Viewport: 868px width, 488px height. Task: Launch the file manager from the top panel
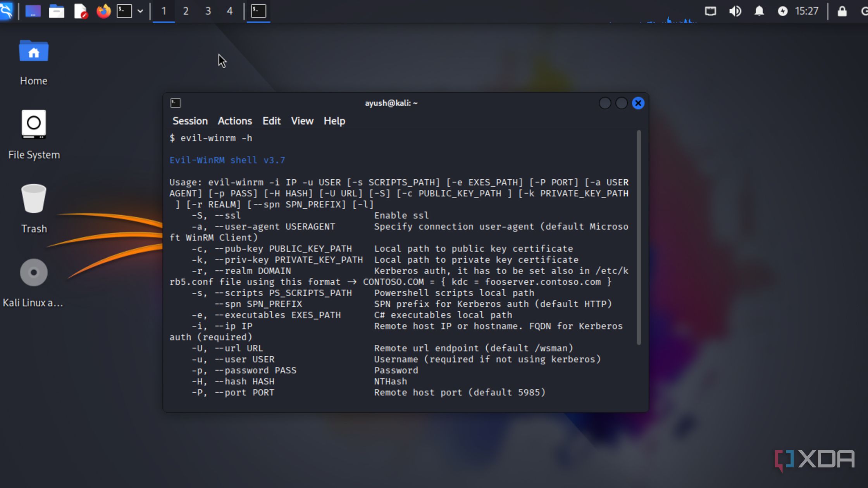click(x=57, y=11)
